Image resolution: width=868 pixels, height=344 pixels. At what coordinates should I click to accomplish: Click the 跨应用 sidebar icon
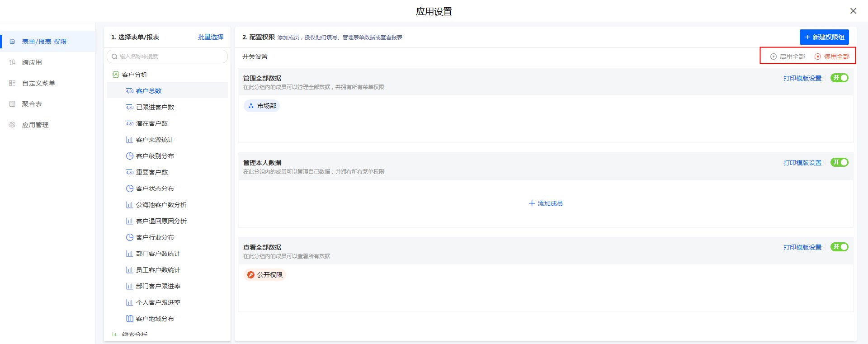pos(13,62)
